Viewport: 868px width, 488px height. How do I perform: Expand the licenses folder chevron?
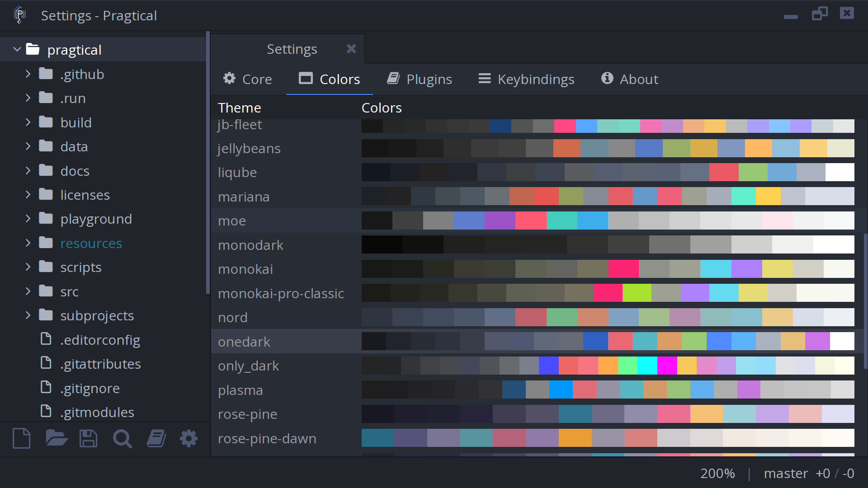tap(28, 194)
